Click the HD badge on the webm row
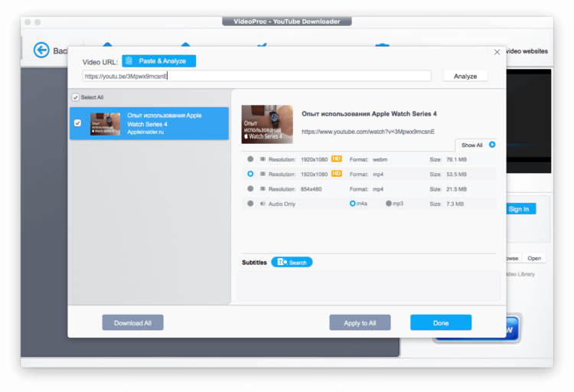The image size is (574, 392). [337, 159]
